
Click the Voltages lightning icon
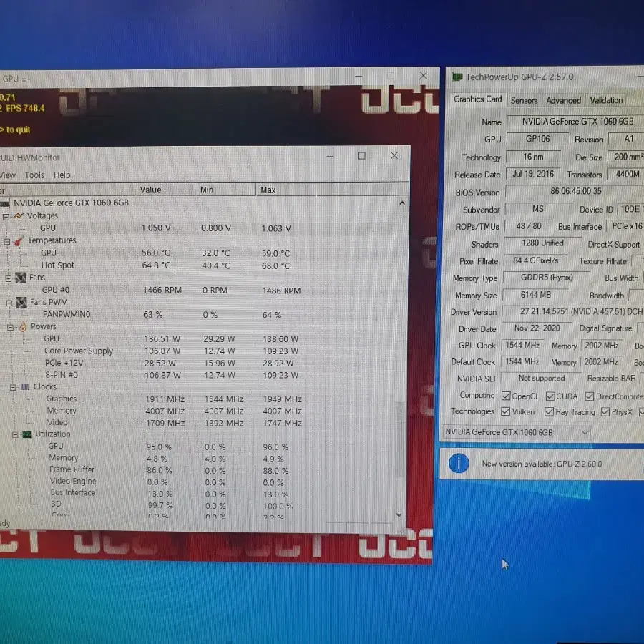click(x=18, y=215)
